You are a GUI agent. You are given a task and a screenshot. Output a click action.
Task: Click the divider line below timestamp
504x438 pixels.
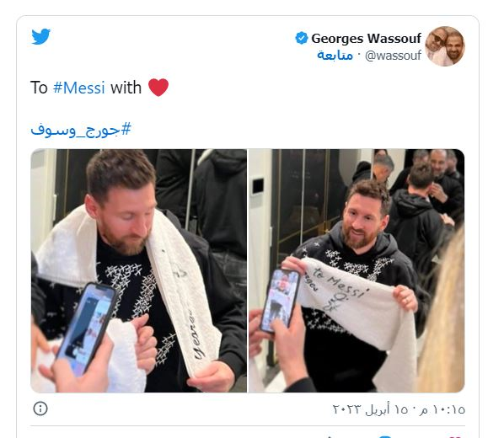(248, 426)
